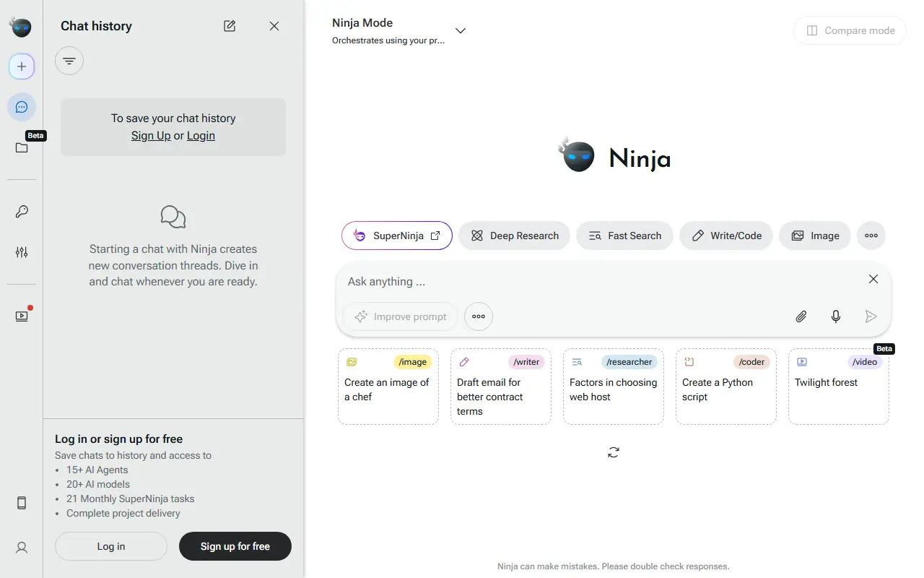Open settings via the sliders icon
Viewport: 924px width, 578px height.
pyautogui.click(x=21, y=251)
